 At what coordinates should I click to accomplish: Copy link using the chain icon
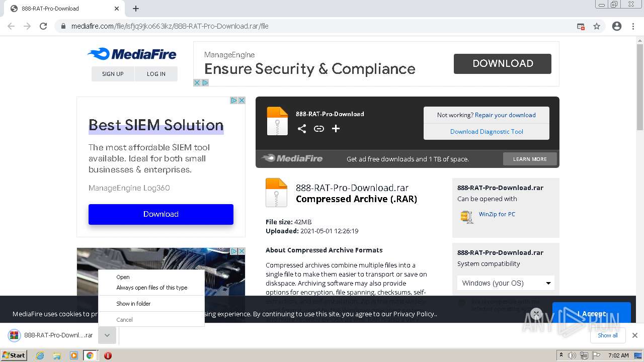point(318,129)
